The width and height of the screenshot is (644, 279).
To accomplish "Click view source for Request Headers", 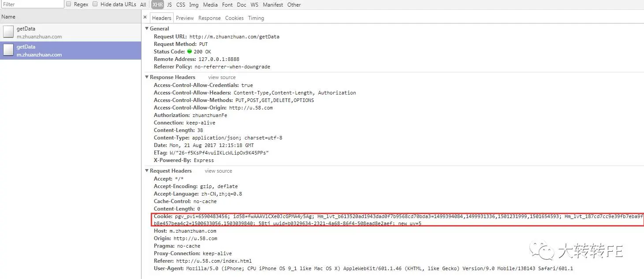I will tap(218, 171).
